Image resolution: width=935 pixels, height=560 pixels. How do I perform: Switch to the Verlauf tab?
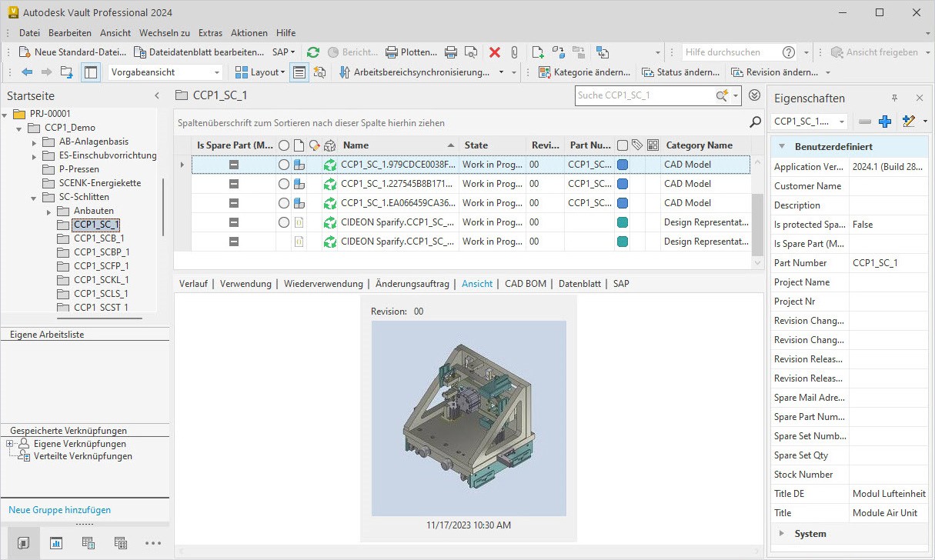193,284
